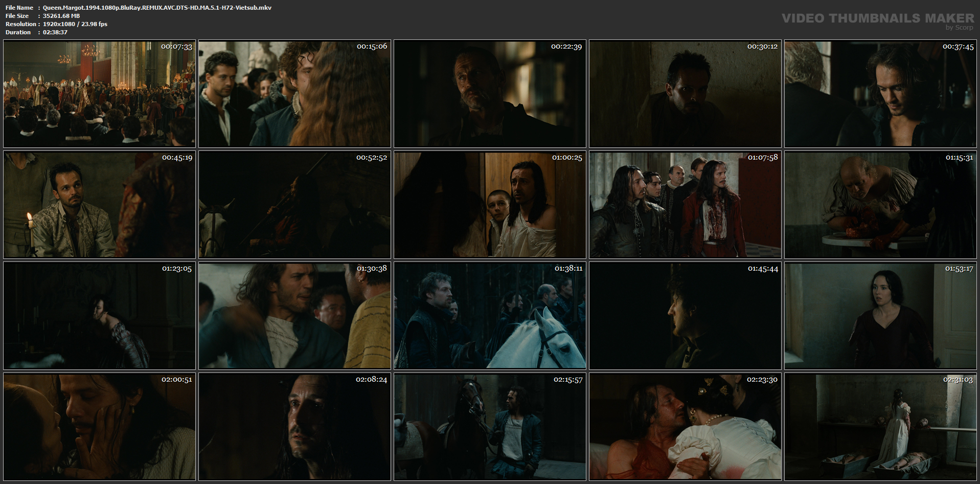Click the file size value 35261.68 MB

(61, 16)
